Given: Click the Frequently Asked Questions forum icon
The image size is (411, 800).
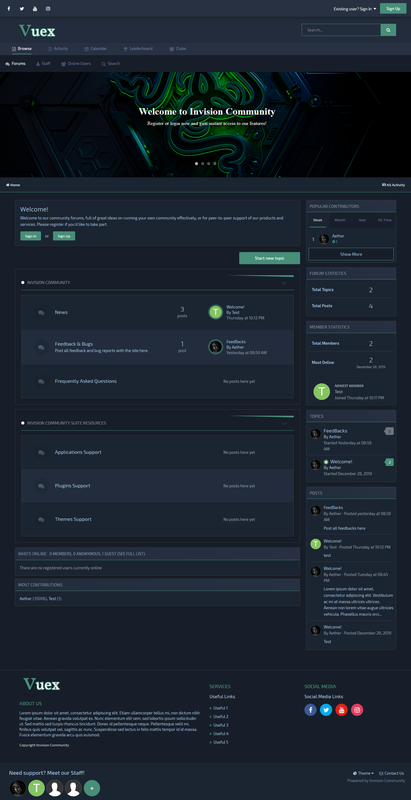Looking at the screenshot, I should 41,381.
